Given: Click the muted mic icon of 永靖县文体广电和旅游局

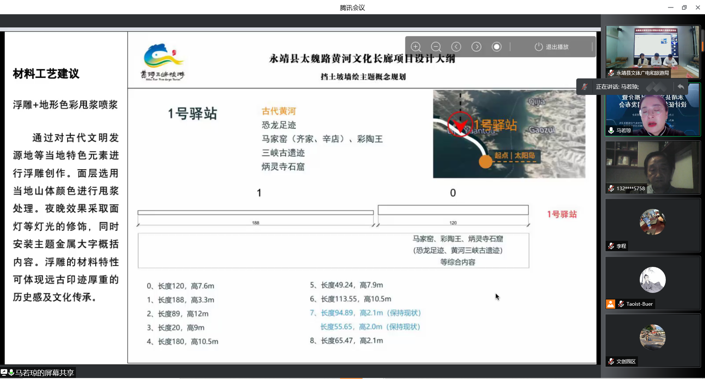Looking at the screenshot, I should (611, 73).
